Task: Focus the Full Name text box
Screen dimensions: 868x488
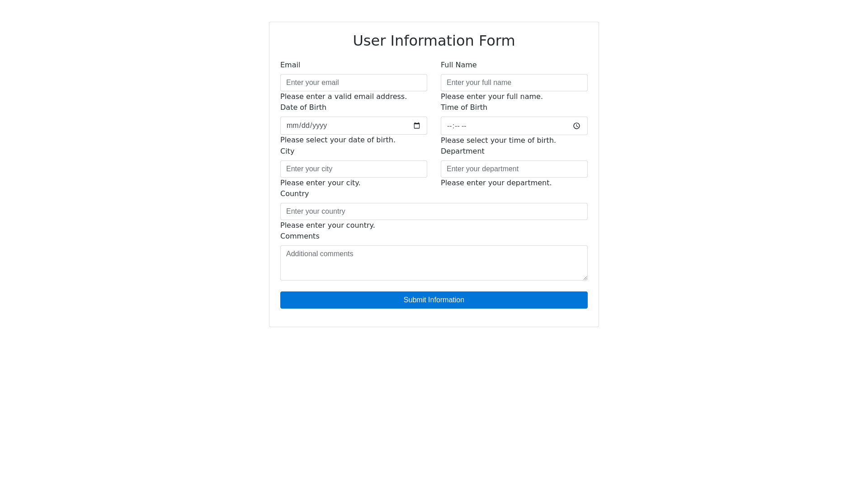Action: click(x=514, y=83)
